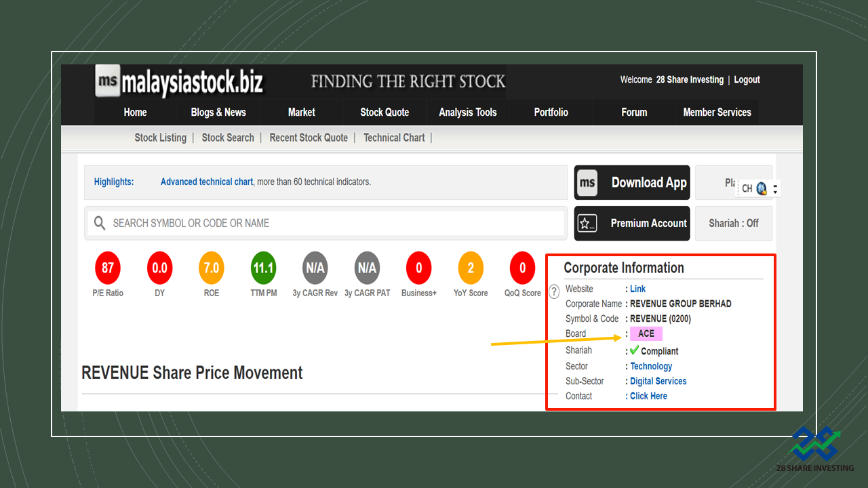The width and height of the screenshot is (868, 488).
Task: Click the Corporate Information heading
Action: [624, 268]
